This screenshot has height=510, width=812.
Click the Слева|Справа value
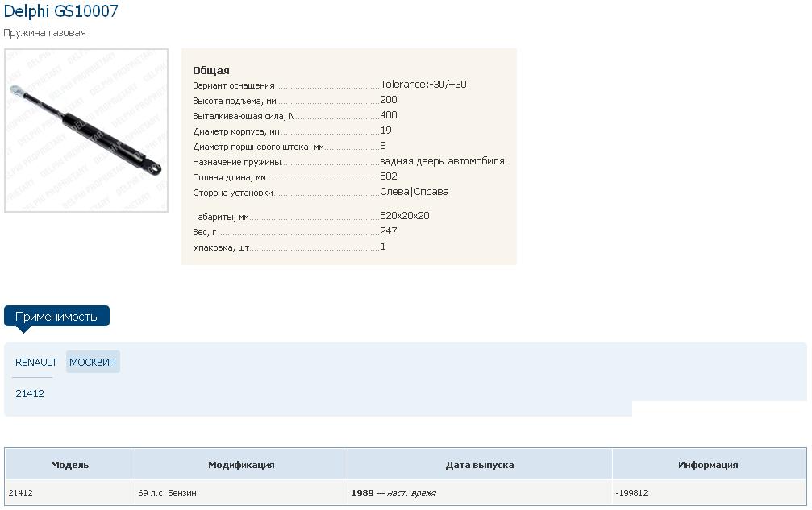(x=414, y=192)
